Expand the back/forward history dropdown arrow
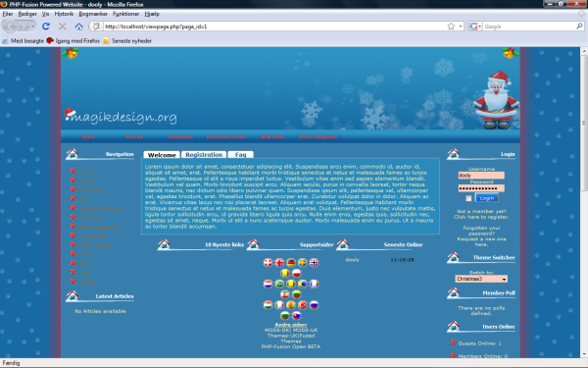Image resolution: width=588 pixels, height=368 pixels. 33,26
